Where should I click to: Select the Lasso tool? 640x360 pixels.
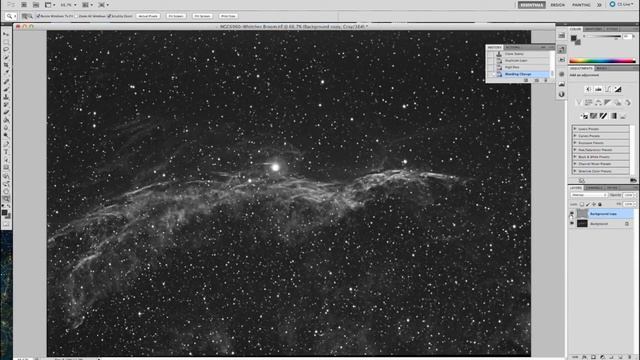(6, 49)
